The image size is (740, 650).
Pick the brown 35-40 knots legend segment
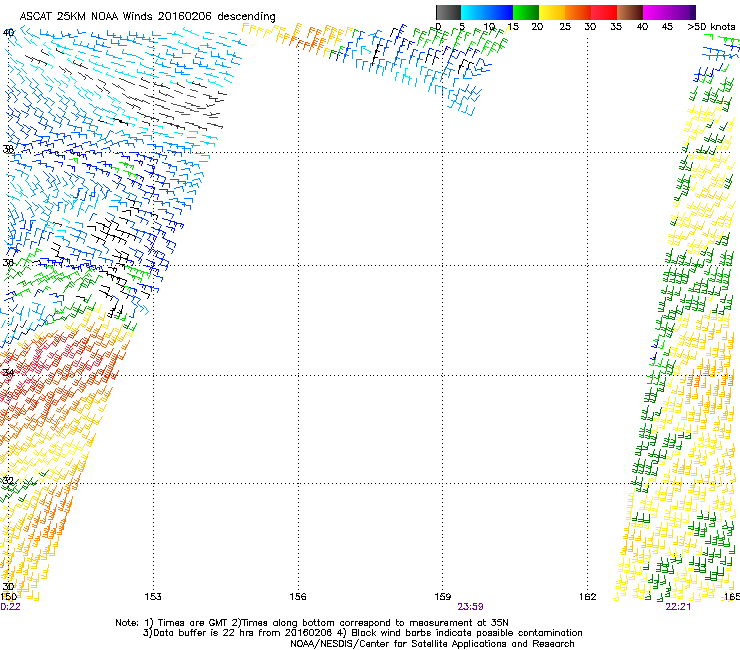(630, 12)
